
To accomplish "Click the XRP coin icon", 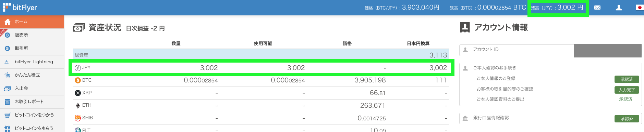I will point(78,93).
